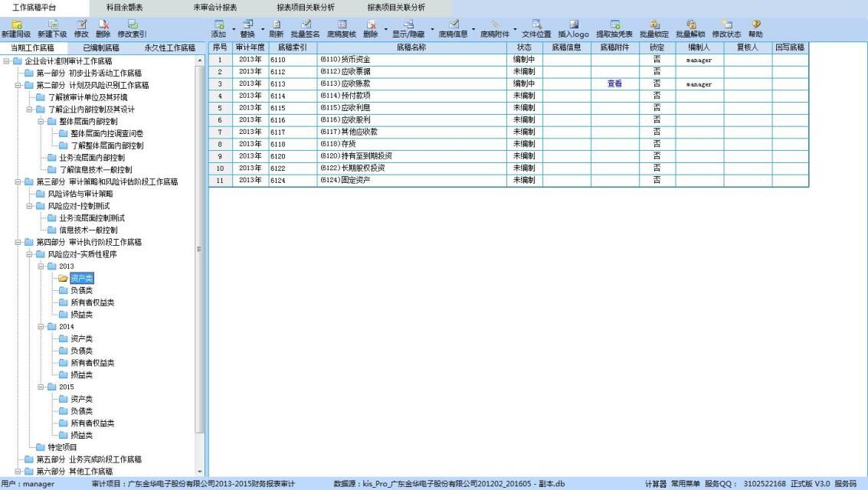Select 负债类 folder under 2013
This screenshot has width=868, height=490.
[81, 290]
